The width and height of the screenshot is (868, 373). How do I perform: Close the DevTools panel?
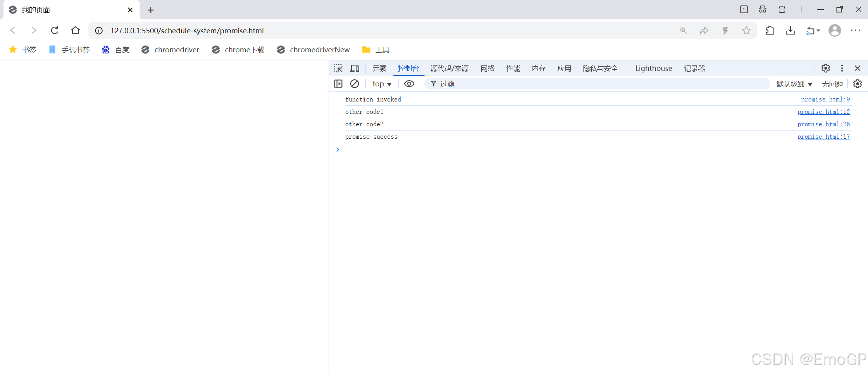(x=858, y=68)
